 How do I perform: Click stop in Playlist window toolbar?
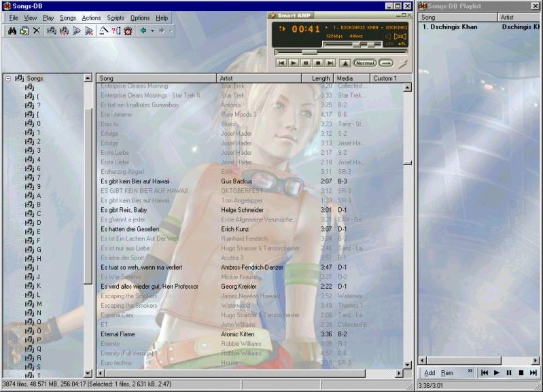521,372
